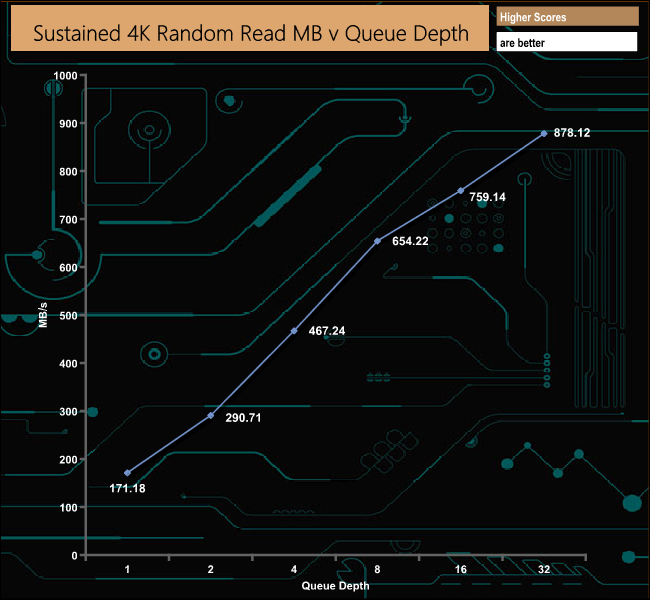Select the data point labeled 654.22
Image resolution: width=650 pixels, height=600 pixels.
pos(377,241)
